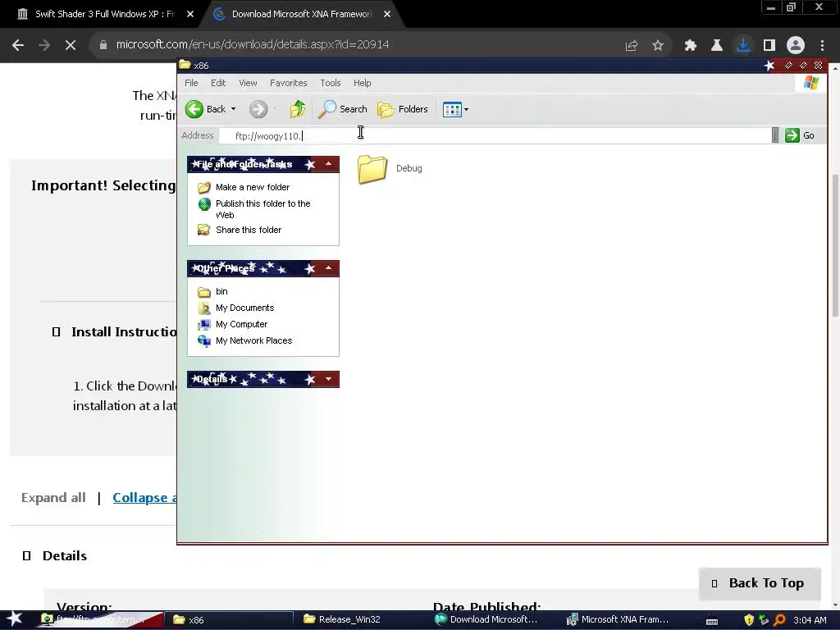Click the magnifier tray icon
Screen dimensions: 840x630
pyautogui.click(x=779, y=620)
